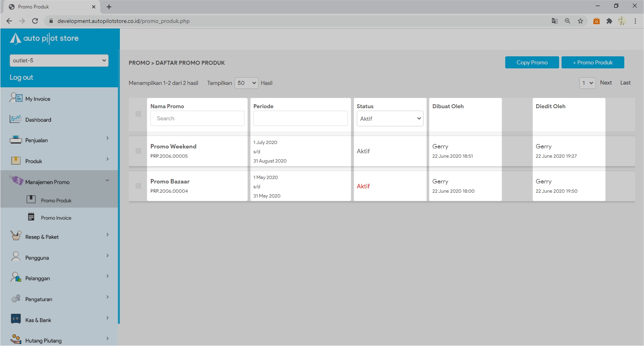This screenshot has width=644, height=346.
Task: Check the Promo Weekend row checkbox
Action: click(138, 151)
